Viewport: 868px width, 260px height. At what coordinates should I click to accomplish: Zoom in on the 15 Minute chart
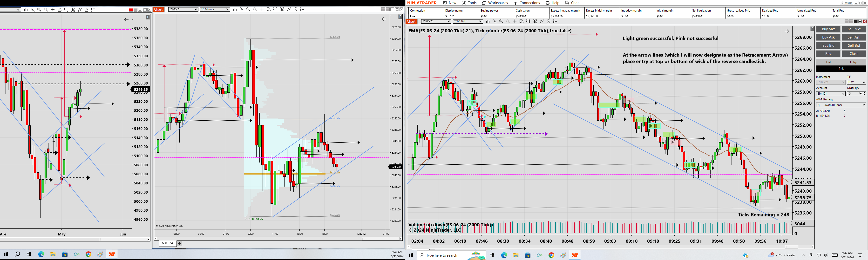(248, 9)
